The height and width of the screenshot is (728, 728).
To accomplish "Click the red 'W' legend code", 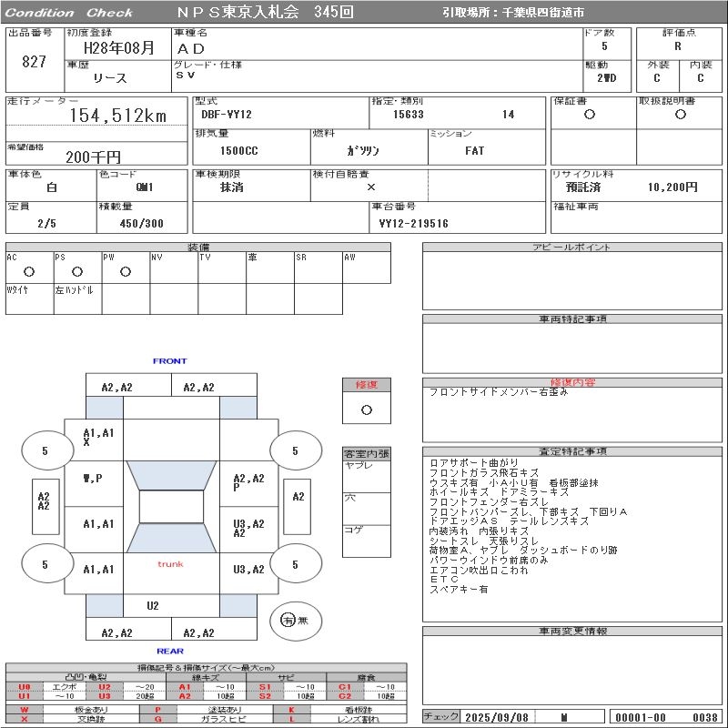I will coord(25,709).
